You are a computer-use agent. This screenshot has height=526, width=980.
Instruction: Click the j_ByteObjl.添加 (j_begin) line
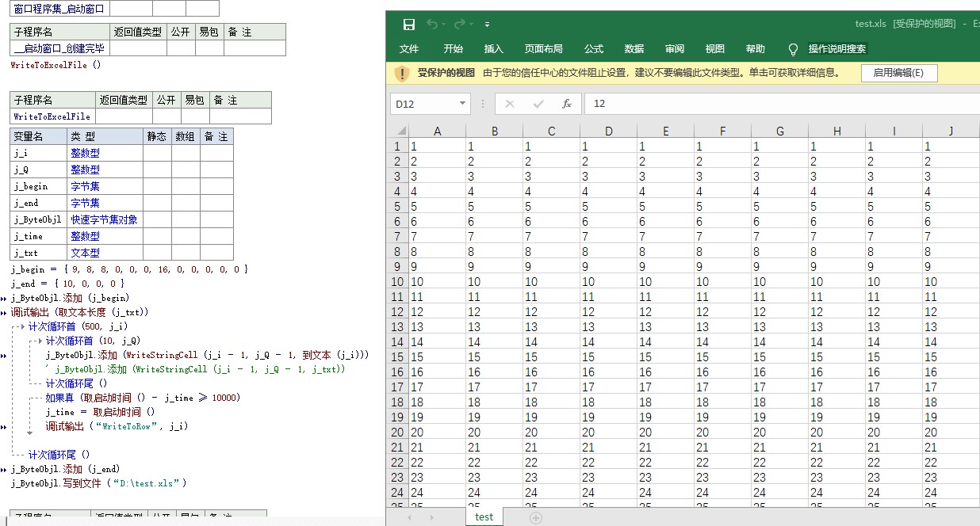70,298
